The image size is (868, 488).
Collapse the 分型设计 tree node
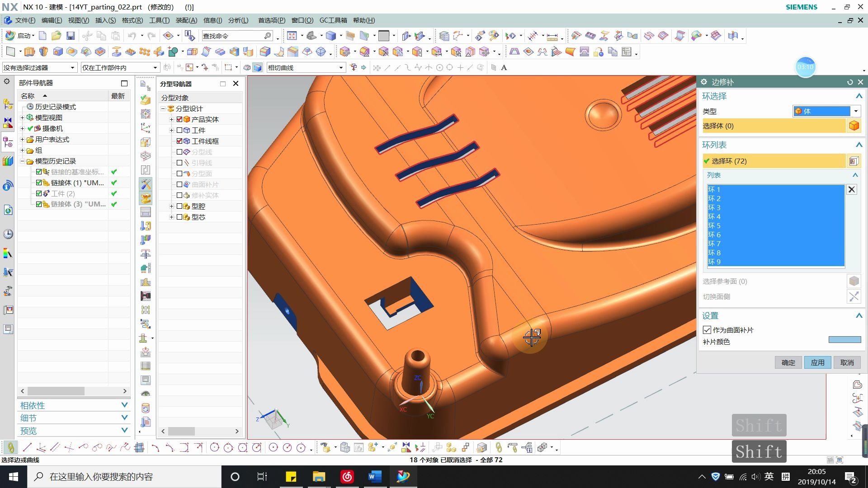pyautogui.click(x=163, y=108)
